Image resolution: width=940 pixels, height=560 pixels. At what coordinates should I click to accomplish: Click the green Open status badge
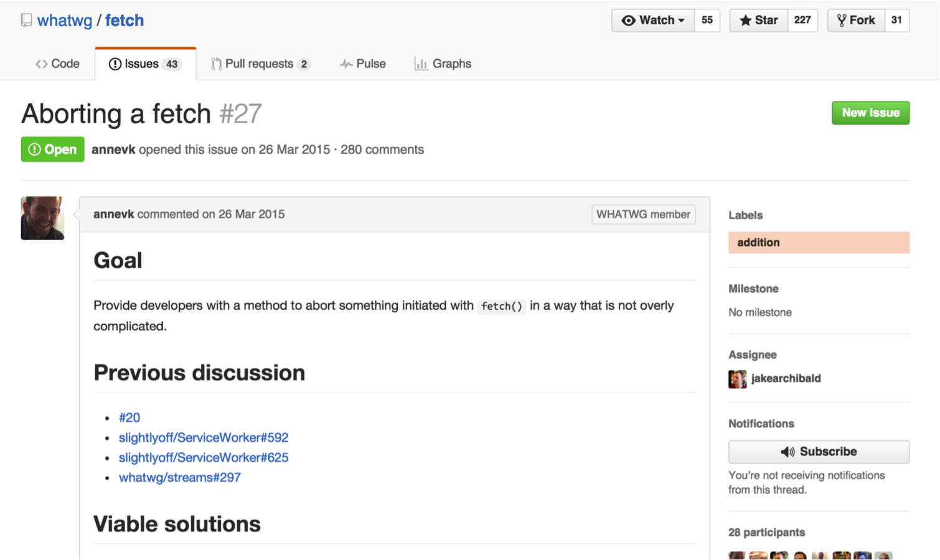(52, 149)
